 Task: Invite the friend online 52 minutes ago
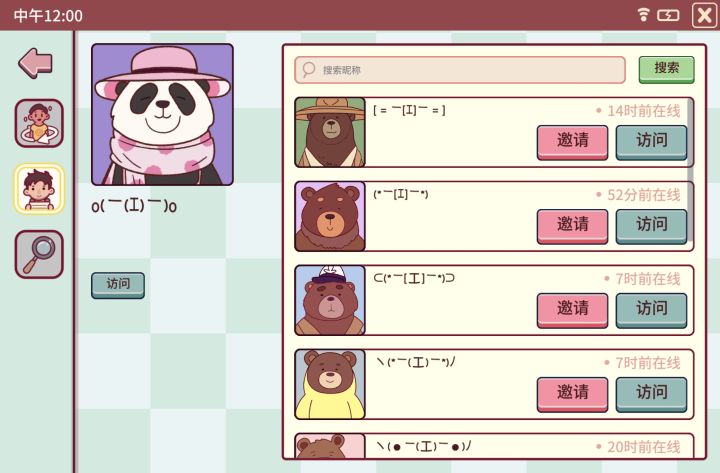pos(572,226)
